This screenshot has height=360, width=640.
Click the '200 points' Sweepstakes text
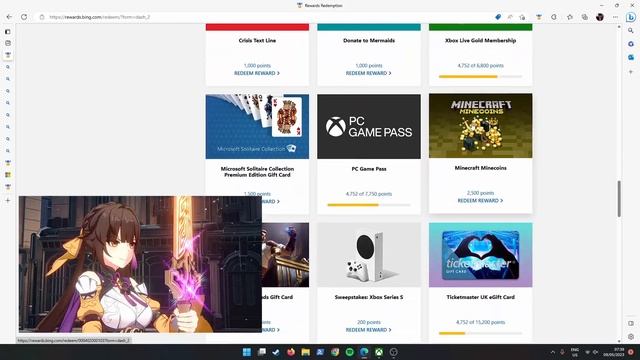(x=369, y=322)
